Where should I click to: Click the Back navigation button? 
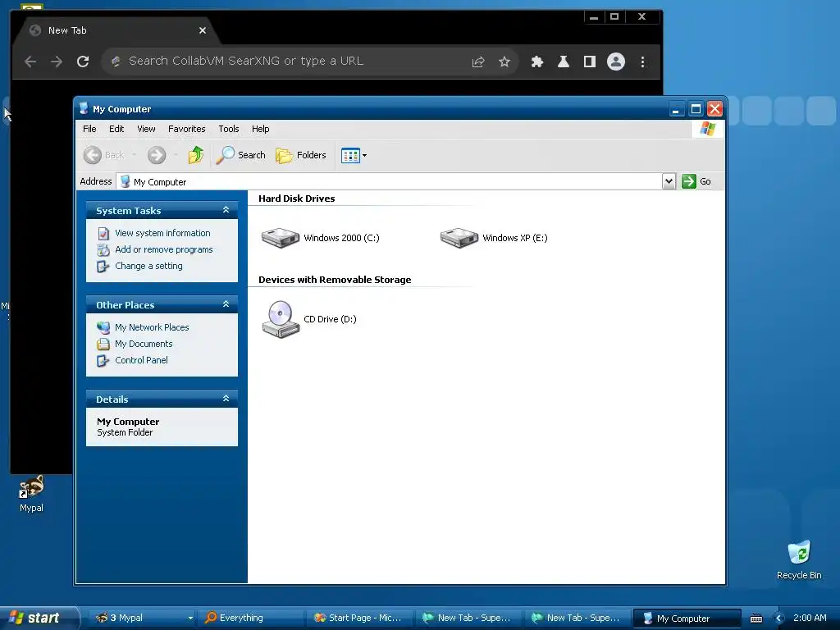click(104, 155)
